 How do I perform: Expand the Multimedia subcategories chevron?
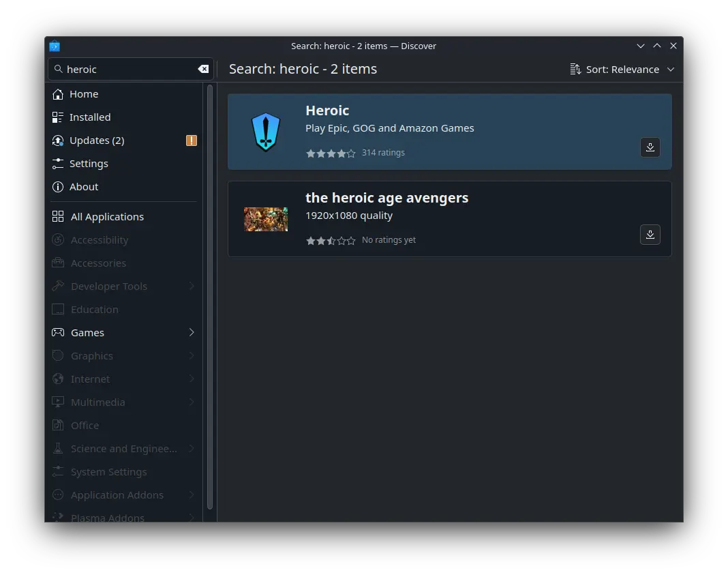coord(192,402)
